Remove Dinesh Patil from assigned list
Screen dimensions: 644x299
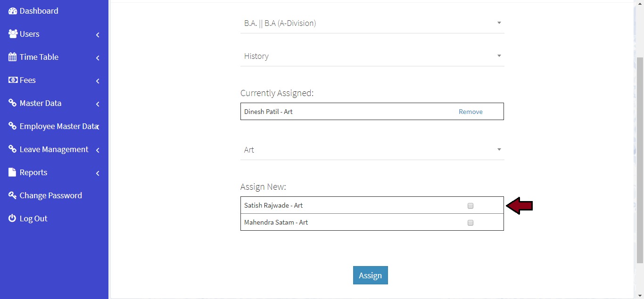click(x=471, y=112)
